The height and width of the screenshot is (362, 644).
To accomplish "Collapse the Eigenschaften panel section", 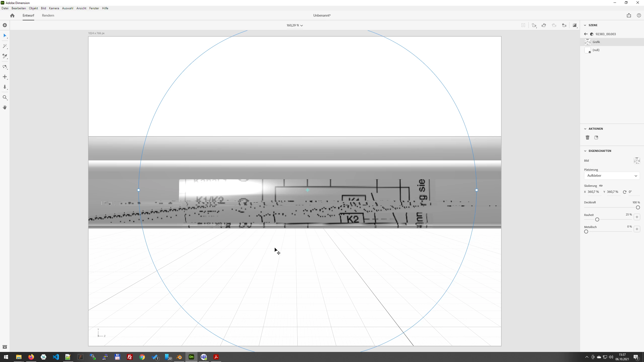I will [x=585, y=151].
